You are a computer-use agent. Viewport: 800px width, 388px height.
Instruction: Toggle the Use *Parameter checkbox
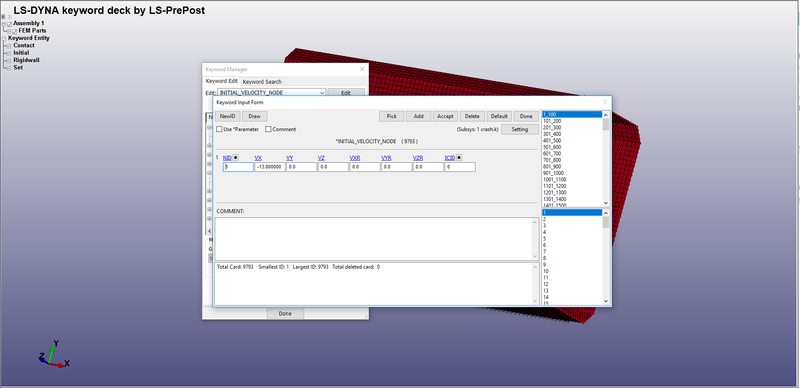[x=219, y=129]
